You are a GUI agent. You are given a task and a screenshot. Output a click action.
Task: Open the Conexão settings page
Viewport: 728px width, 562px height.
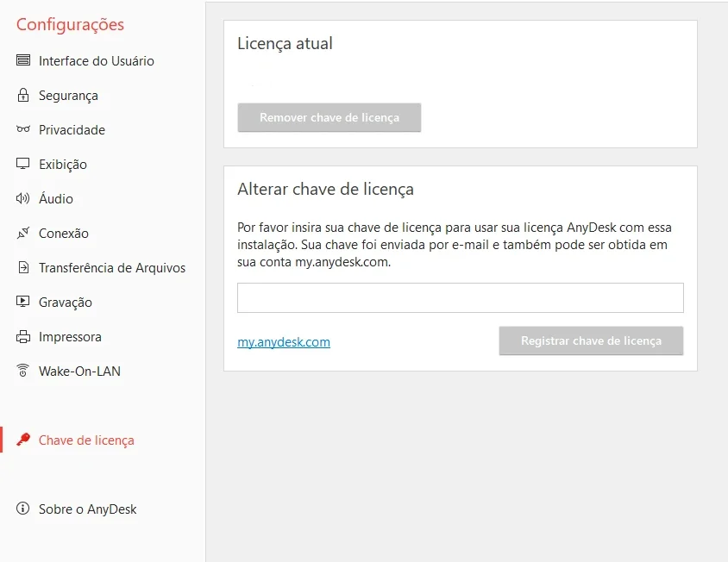pyautogui.click(x=64, y=234)
